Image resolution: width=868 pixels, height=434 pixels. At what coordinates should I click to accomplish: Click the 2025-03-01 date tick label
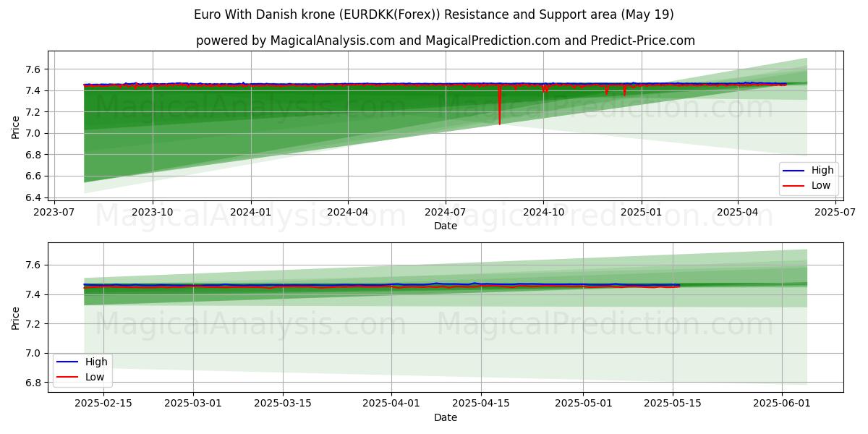(x=193, y=404)
